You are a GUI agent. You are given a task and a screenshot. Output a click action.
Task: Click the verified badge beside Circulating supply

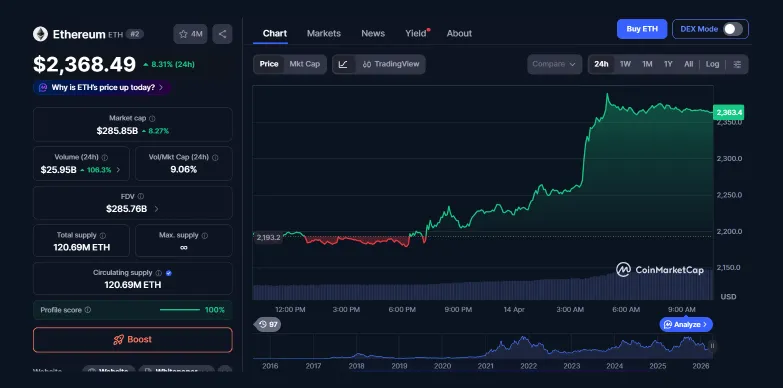(x=169, y=273)
